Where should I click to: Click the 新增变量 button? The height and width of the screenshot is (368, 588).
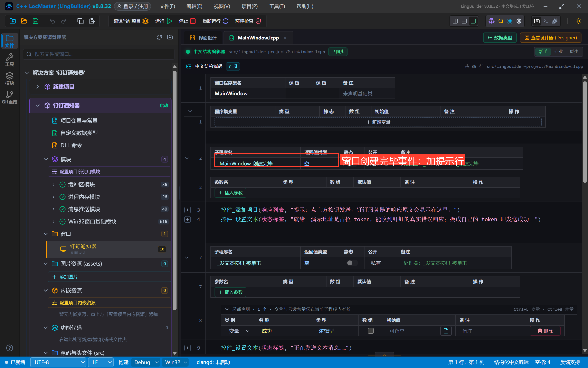pos(378,122)
